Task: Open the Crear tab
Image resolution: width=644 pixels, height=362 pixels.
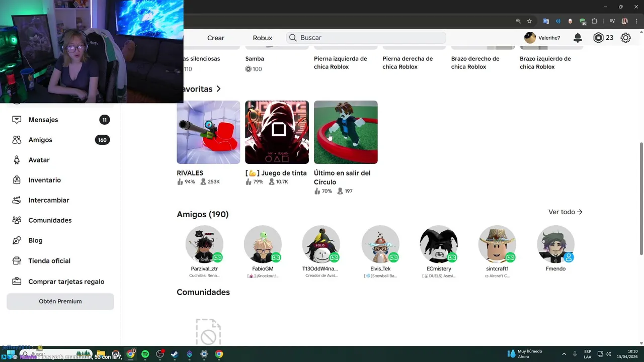Action: click(x=216, y=38)
